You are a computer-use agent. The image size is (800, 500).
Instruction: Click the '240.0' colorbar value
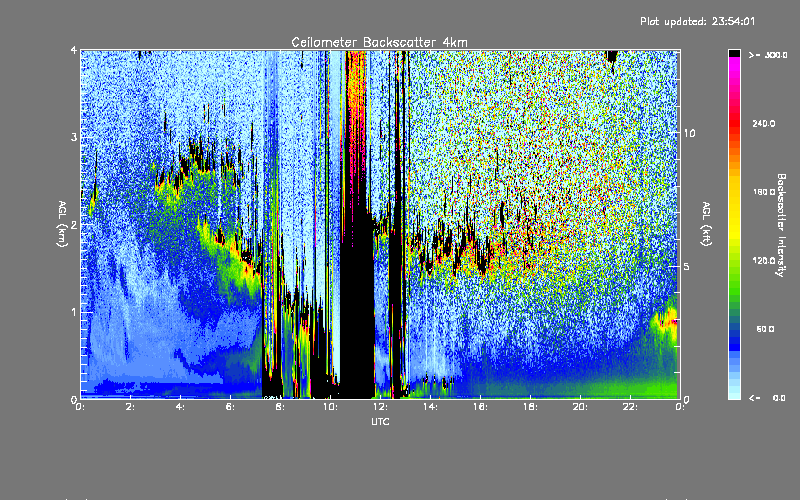pos(764,123)
